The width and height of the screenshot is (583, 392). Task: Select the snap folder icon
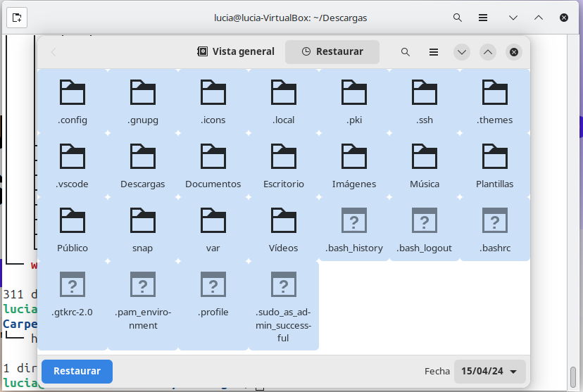pyautogui.click(x=143, y=220)
